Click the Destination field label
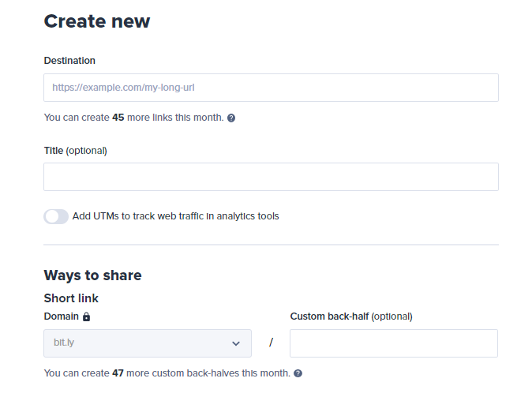 (69, 61)
